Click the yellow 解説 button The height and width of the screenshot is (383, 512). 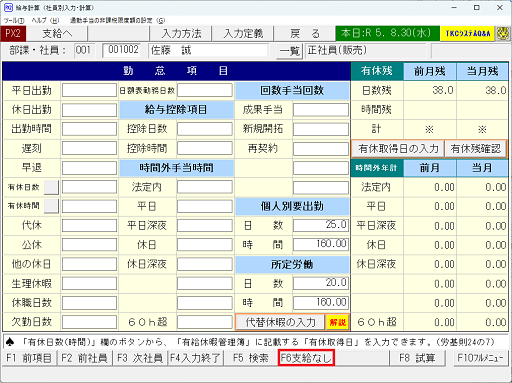pyautogui.click(x=338, y=322)
